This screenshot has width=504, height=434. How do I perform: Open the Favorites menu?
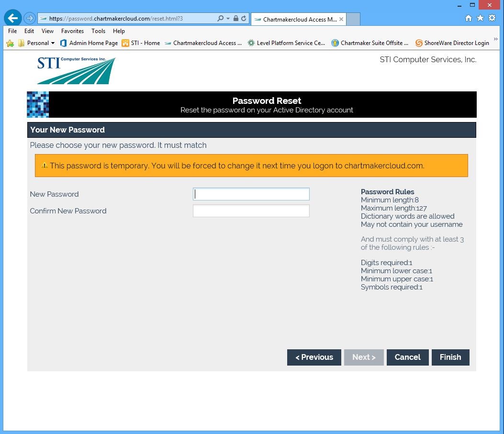pos(72,31)
